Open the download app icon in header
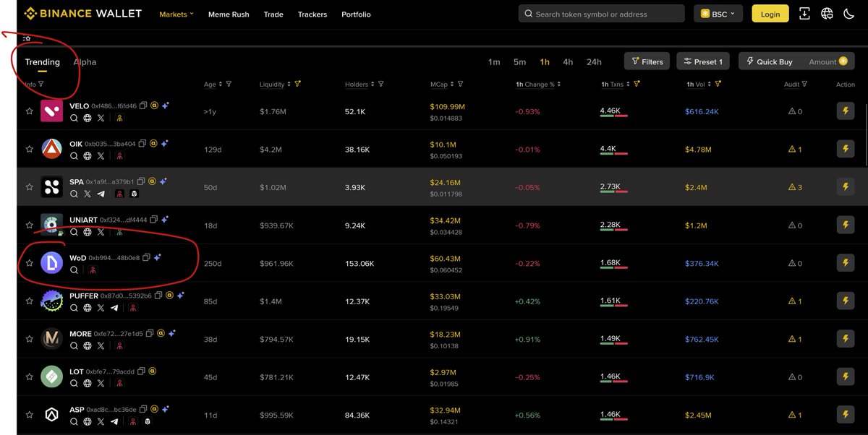Image resolution: width=868 pixels, height=435 pixels. [804, 14]
